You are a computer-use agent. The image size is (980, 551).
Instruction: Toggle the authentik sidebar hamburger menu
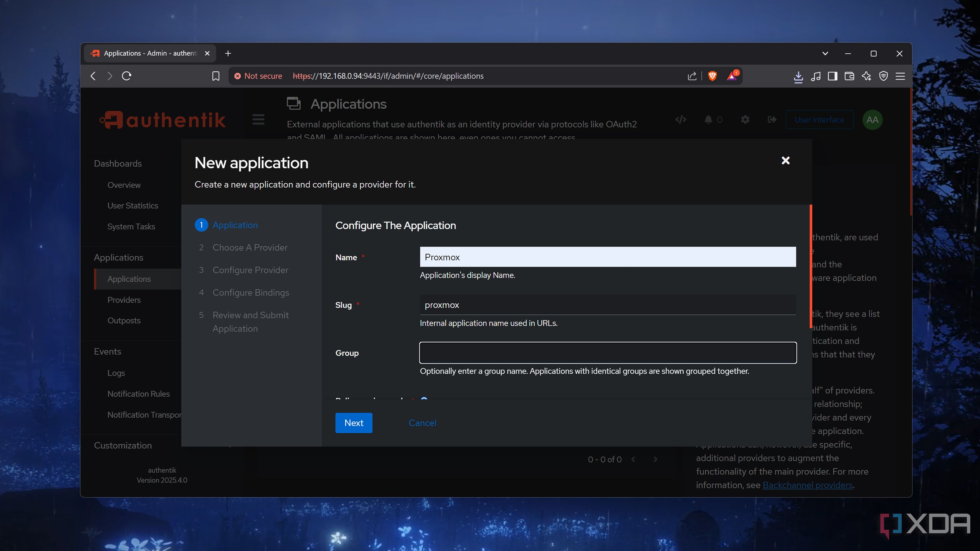coord(258,119)
